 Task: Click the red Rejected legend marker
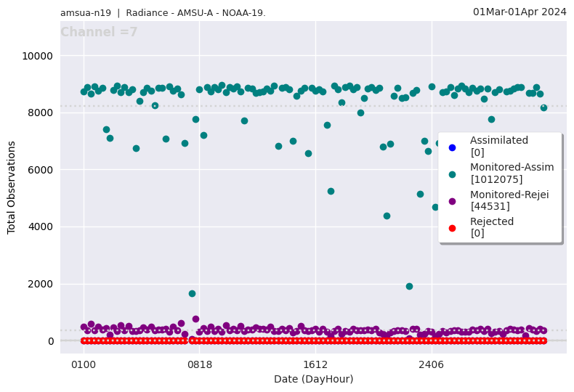pyautogui.click(x=452, y=228)
